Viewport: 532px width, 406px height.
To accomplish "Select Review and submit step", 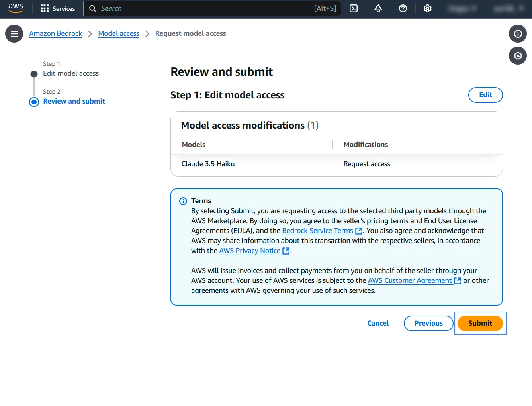I will [x=74, y=101].
